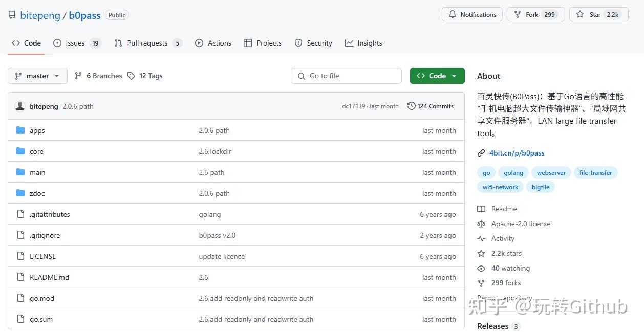This screenshot has width=644, height=332.
Task: Open the Code tab
Action: click(27, 43)
